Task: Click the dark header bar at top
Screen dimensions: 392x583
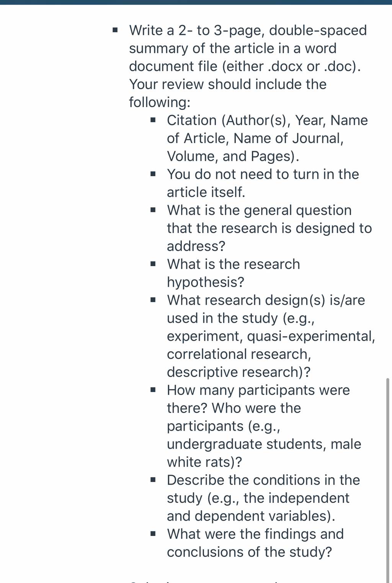Action: (x=196, y=2)
